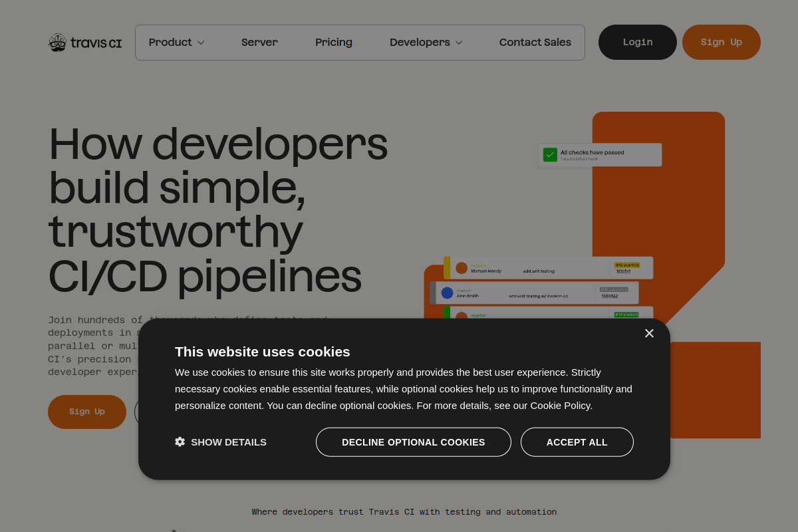Click John Smith's build row
Screen dimensions: 798x532
click(x=534, y=293)
